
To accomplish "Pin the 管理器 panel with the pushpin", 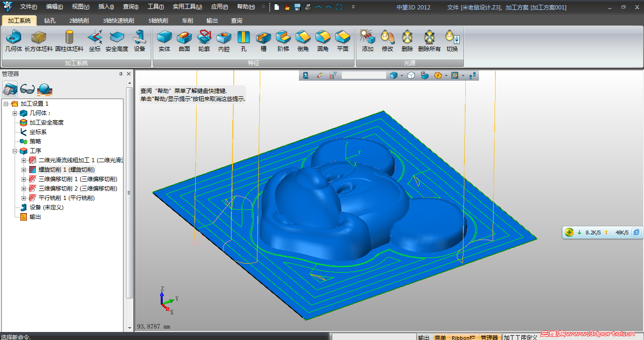I will [x=121, y=74].
